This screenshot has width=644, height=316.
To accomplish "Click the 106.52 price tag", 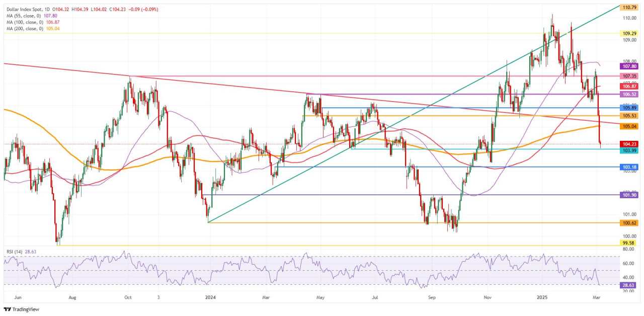I will [x=630, y=94].
